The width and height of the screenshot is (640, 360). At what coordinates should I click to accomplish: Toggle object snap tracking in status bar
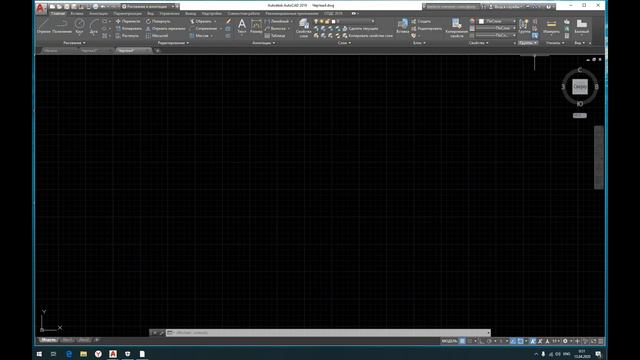click(x=513, y=341)
